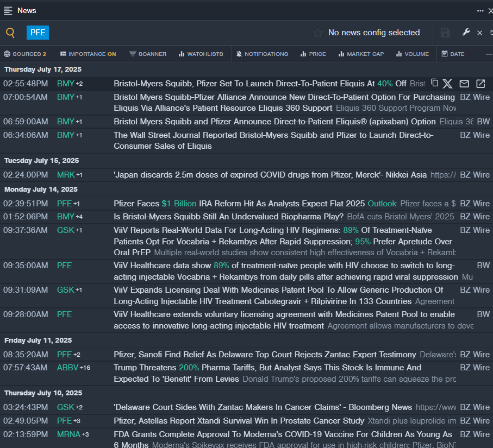Screen dimensions: 493x448
Task: Copy the Eliquis 40% Off headline
Action: (x=434, y=83)
